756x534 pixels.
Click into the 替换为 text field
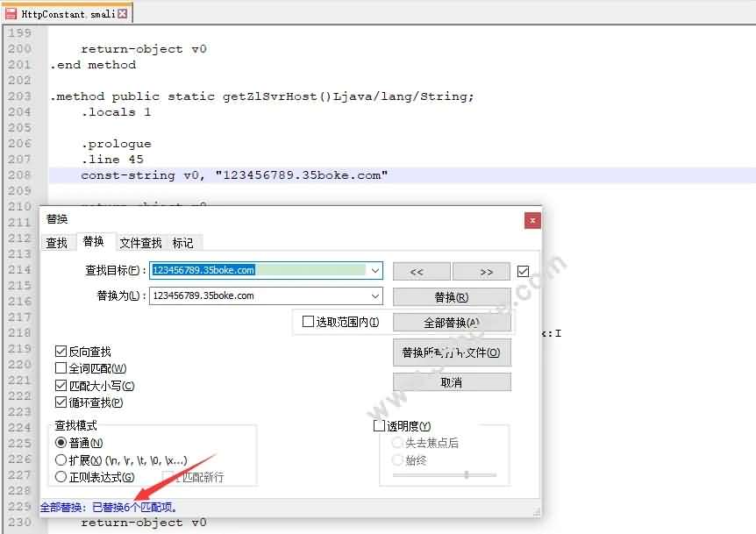[x=259, y=296]
